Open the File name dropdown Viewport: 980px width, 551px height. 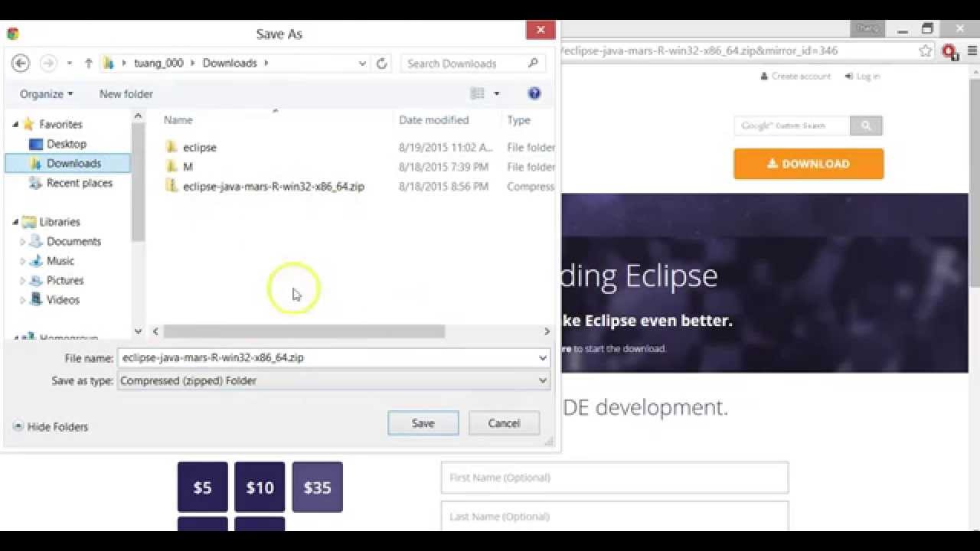point(542,357)
